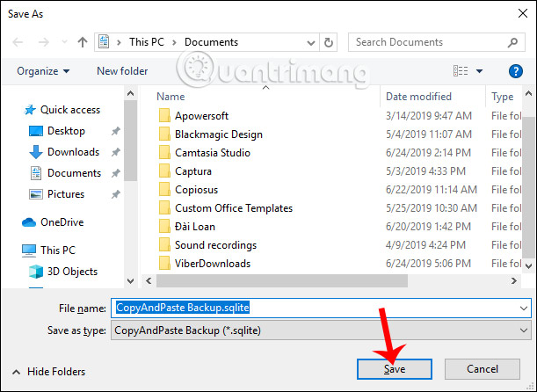Image resolution: width=537 pixels, height=392 pixels.
Task: Click the date 3/14/2019 9:47 AM
Action: 429,116
